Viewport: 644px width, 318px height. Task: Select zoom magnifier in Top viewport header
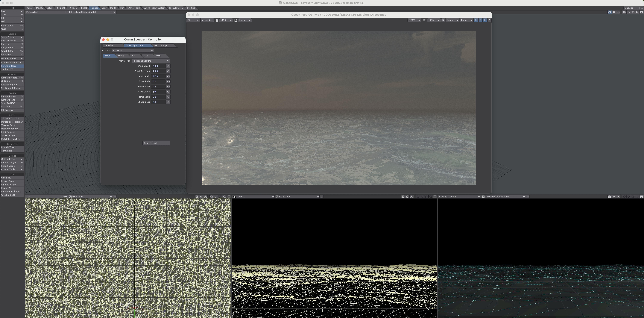pyautogui.click(x=224, y=197)
